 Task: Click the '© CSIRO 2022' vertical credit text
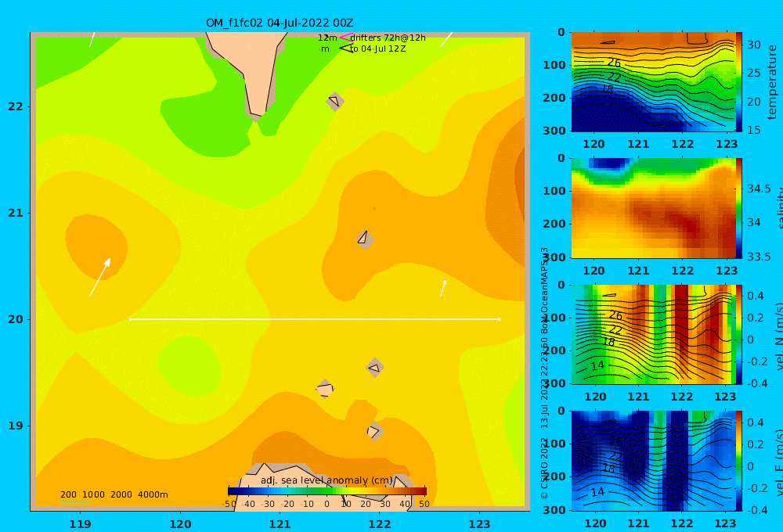coord(544,468)
